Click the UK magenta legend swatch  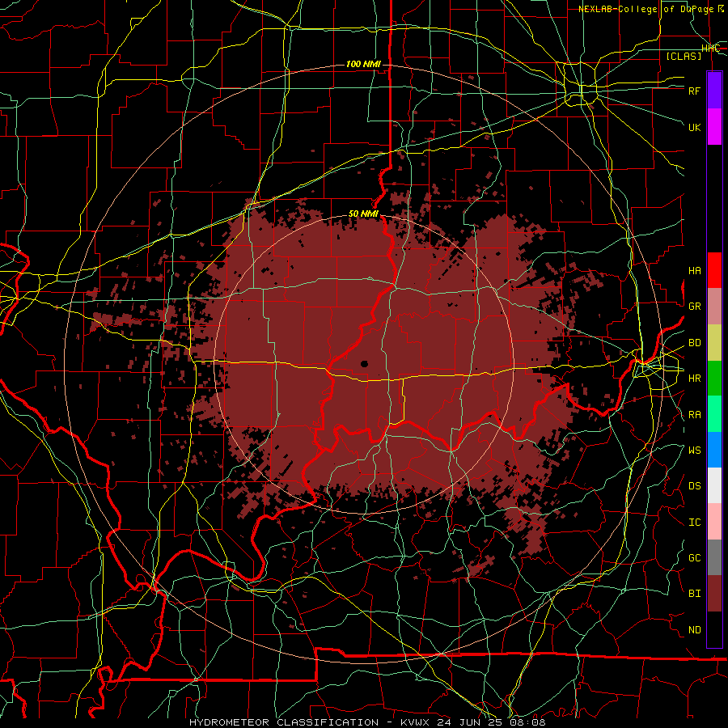pyautogui.click(x=714, y=127)
